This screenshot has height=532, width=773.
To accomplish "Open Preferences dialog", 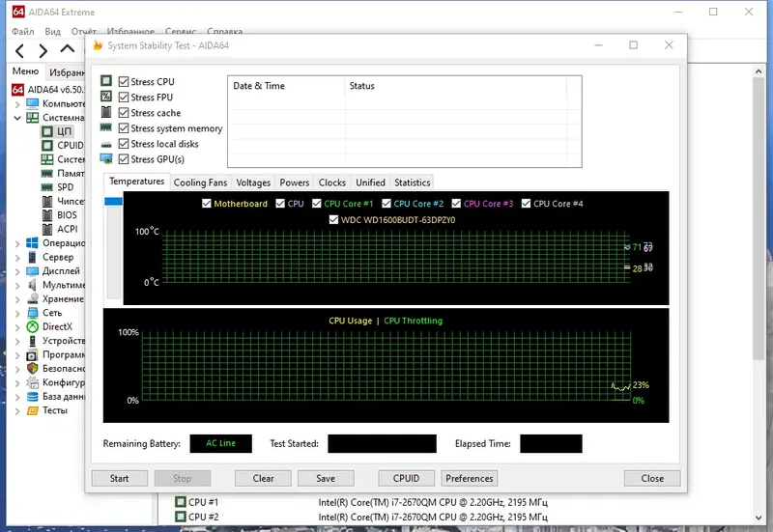I will 470,478.
